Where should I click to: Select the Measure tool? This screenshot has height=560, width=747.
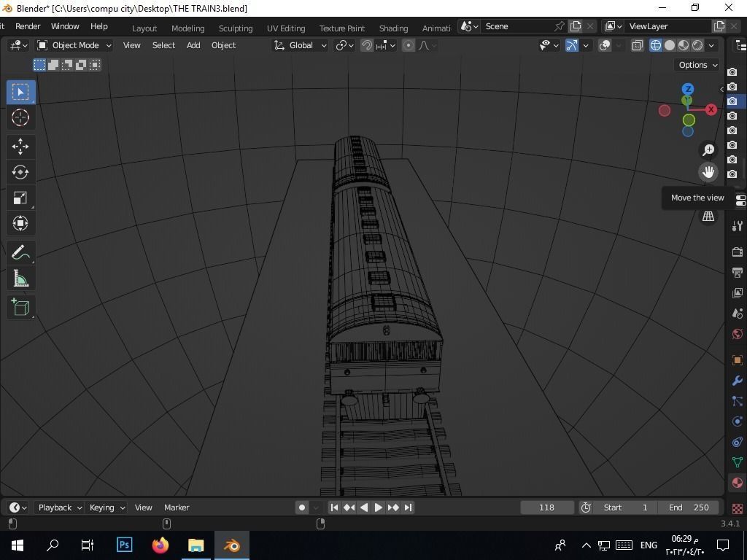tap(20, 279)
